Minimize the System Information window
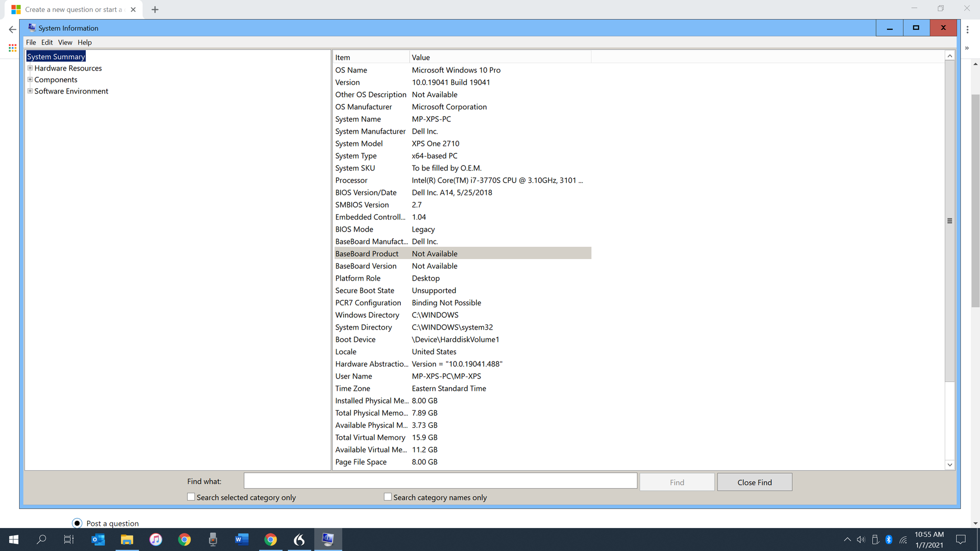980x551 pixels. 889,28
